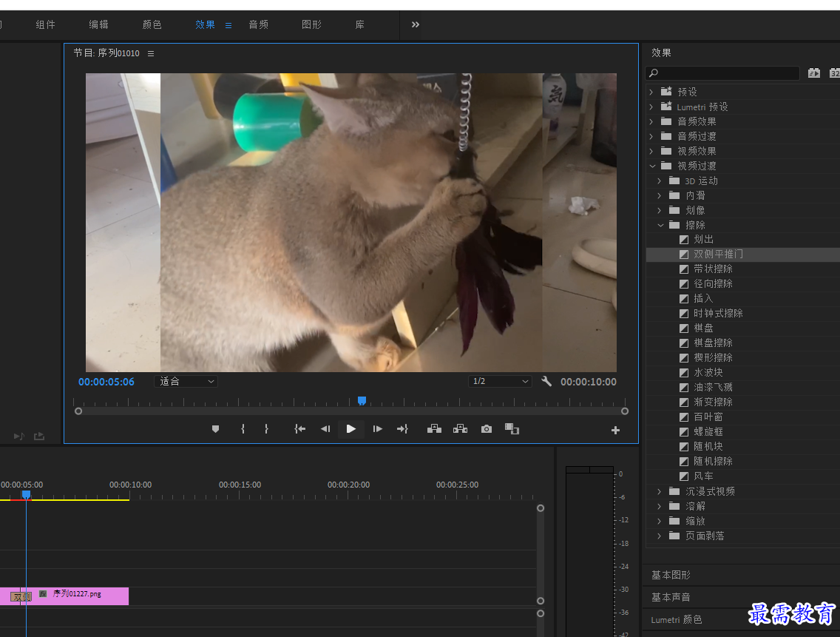Show more workspaces chevron

[415, 24]
